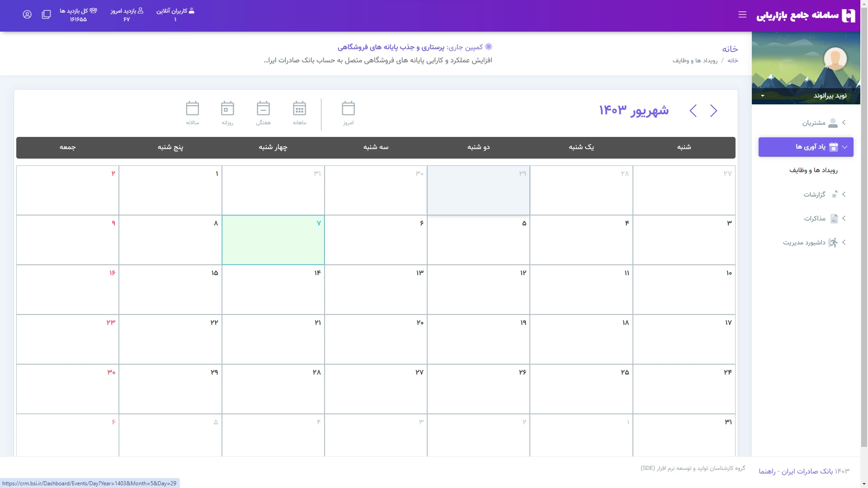Open the مذاکرات sidebar menu item
The image size is (868, 488).
tap(806, 219)
